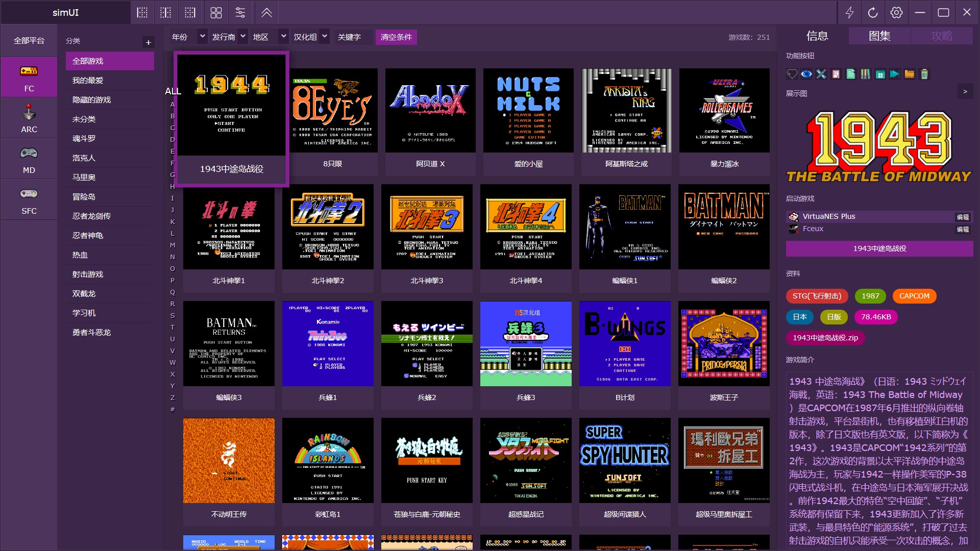Screen dimensions: 980x551
Task: Click inside the 关键字 keyword field
Action: 354,37
